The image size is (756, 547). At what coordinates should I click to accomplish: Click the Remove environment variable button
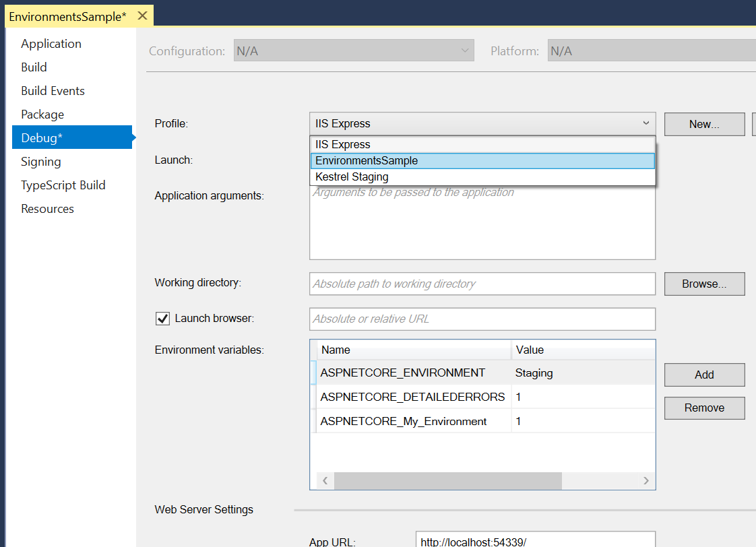click(704, 408)
